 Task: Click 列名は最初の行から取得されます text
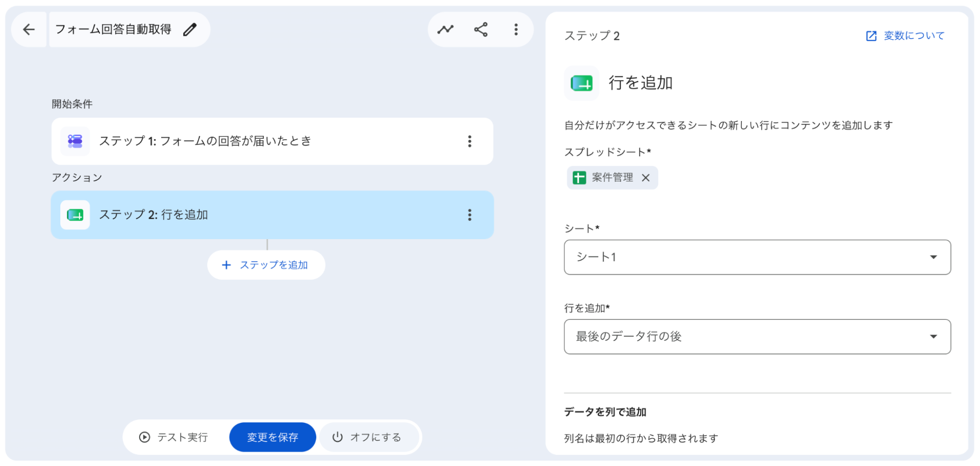[641, 439]
